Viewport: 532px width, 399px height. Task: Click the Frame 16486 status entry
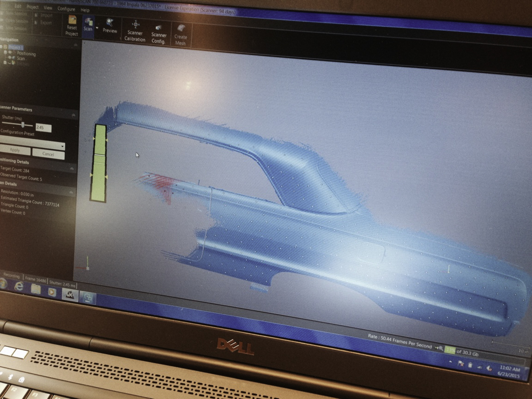[x=35, y=279]
